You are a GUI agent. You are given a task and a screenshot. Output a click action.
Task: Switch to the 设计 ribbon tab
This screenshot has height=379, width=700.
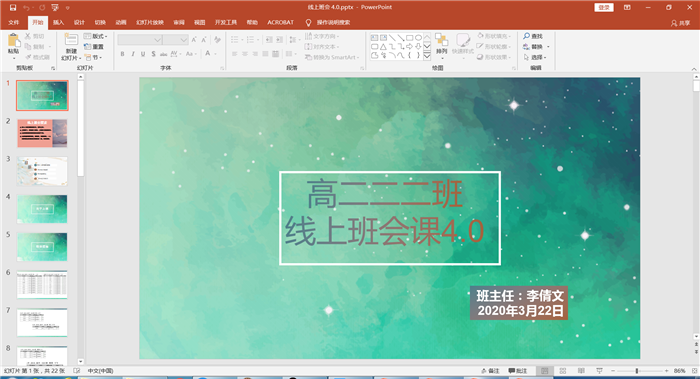pyautogui.click(x=79, y=22)
